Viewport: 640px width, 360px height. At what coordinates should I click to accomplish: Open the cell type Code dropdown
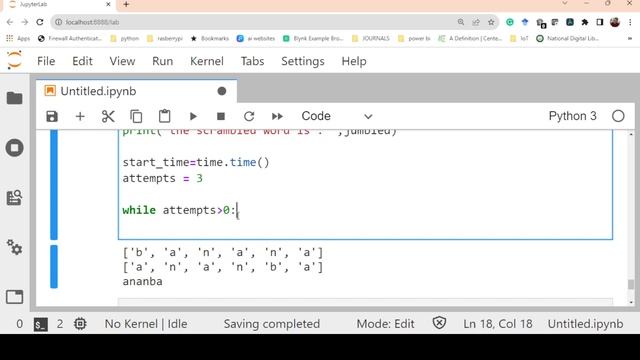coord(337,116)
